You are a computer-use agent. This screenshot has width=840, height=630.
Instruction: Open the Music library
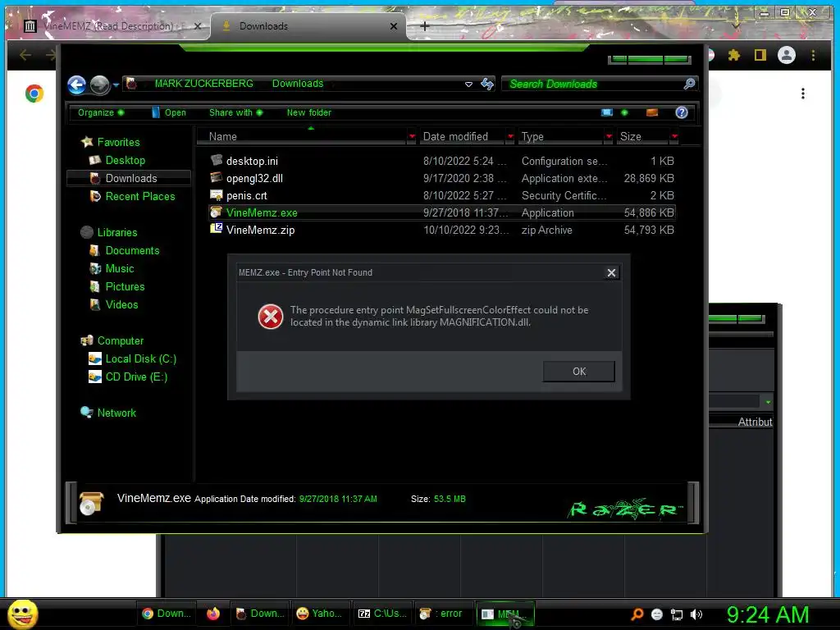[120, 268]
